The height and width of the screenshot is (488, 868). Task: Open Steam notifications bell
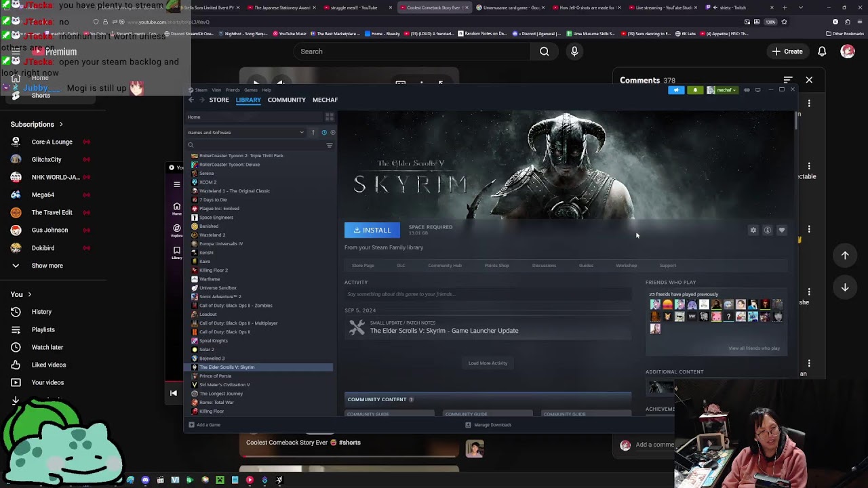[x=695, y=89]
